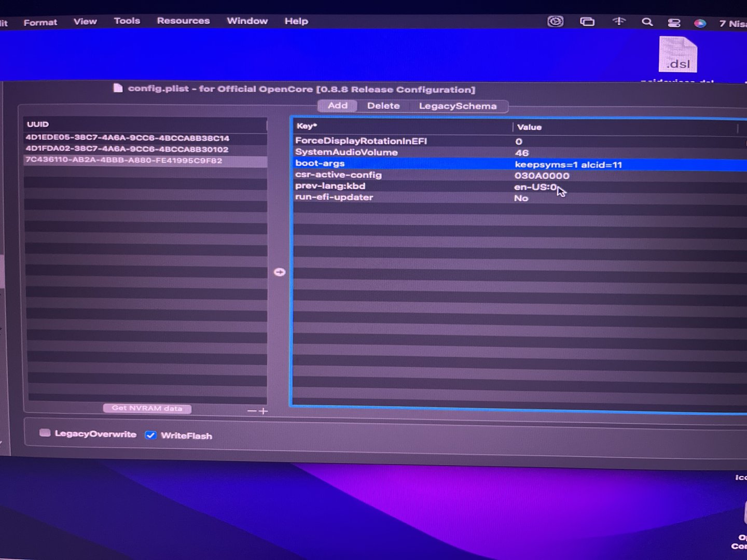Add a UUID with the plus button
This screenshot has width=747, height=560.
pyautogui.click(x=264, y=411)
